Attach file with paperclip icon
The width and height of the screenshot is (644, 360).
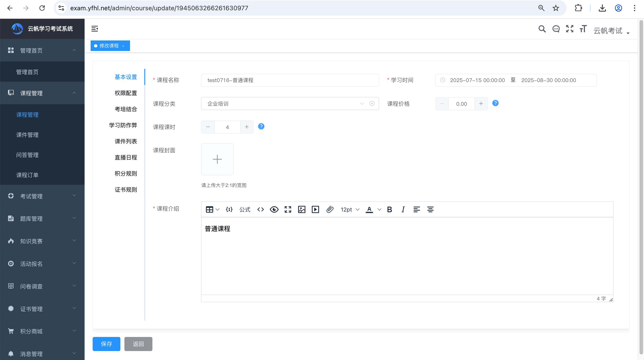[330, 209]
